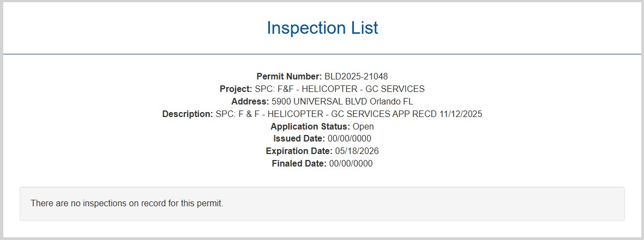The height and width of the screenshot is (240, 644).
Task: Click the Issued Date label
Action: pyautogui.click(x=299, y=139)
